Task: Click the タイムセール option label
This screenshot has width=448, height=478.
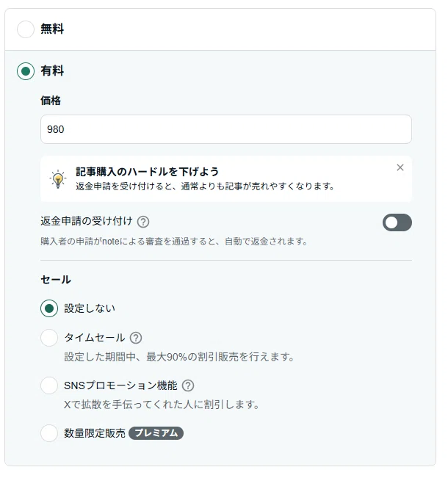Action: [x=94, y=338]
